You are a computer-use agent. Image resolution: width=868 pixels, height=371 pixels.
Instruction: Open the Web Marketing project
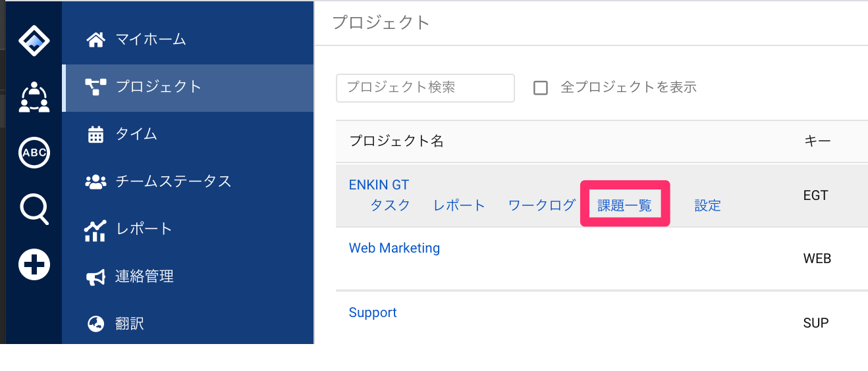click(394, 248)
